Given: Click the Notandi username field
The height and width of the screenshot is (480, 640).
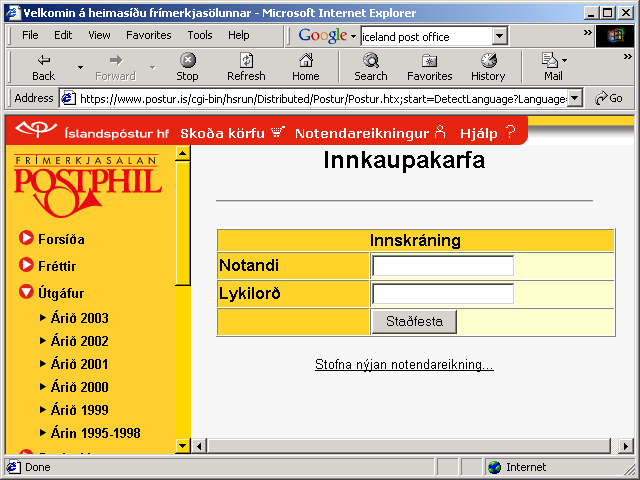Looking at the screenshot, I should click(443, 266).
